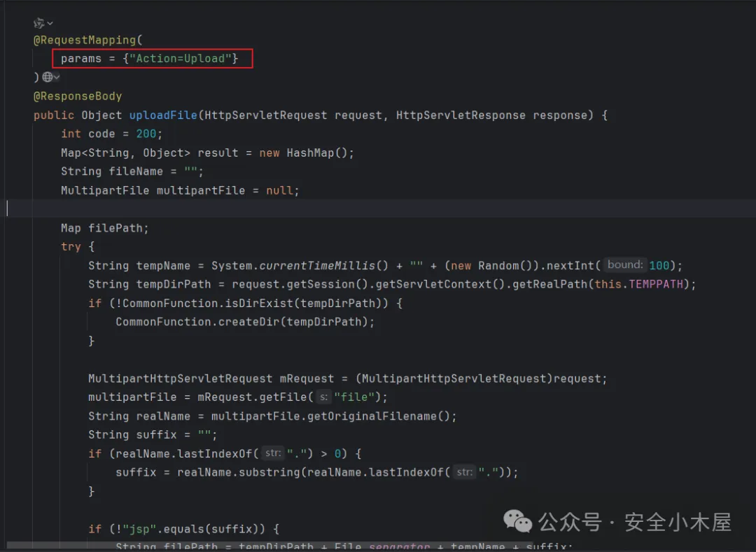Click the globe URL mapping icon

tap(47, 77)
